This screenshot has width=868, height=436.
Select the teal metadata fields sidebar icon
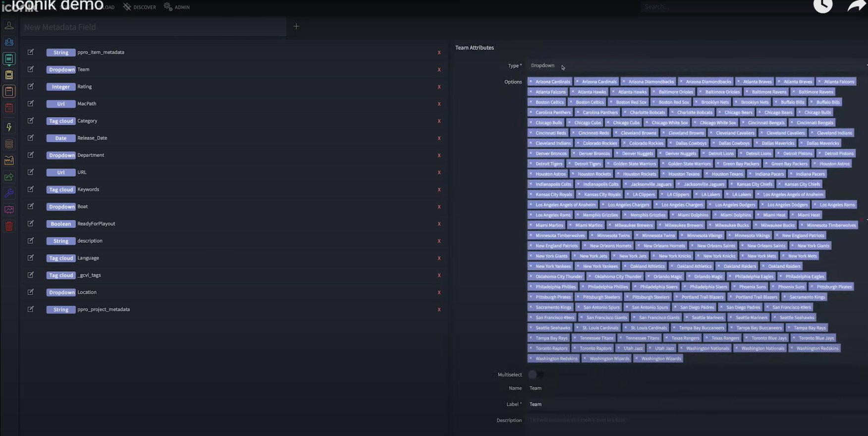point(9,58)
